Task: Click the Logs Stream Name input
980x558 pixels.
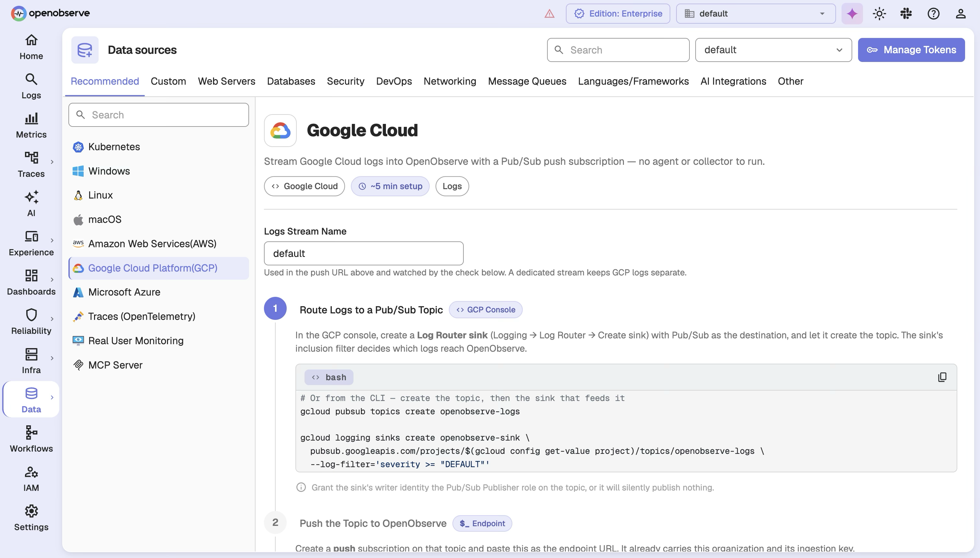Action: coord(364,253)
